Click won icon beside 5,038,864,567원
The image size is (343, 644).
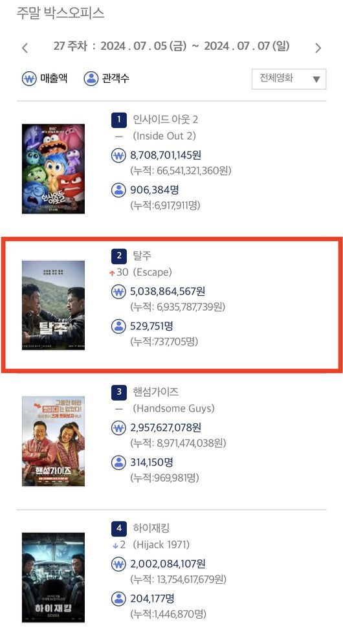click(118, 292)
